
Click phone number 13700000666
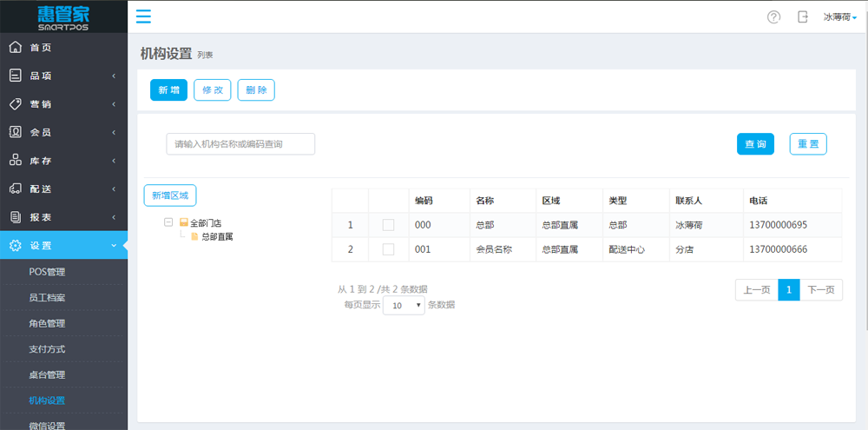(x=779, y=249)
